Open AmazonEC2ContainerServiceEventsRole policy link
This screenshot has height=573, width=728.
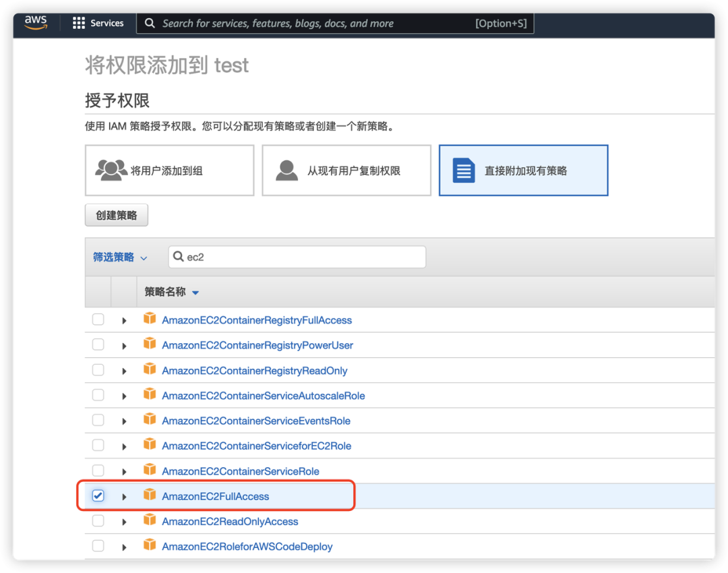click(x=256, y=421)
